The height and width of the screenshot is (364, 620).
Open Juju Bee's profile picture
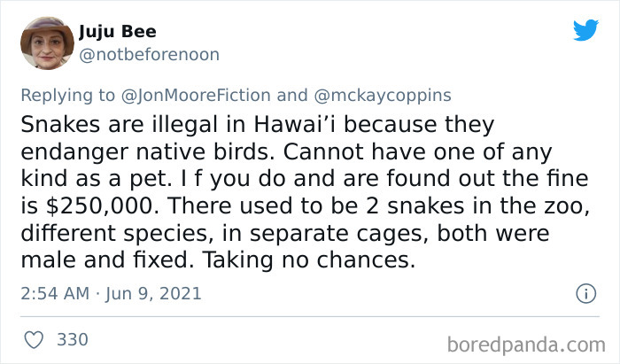[49, 43]
